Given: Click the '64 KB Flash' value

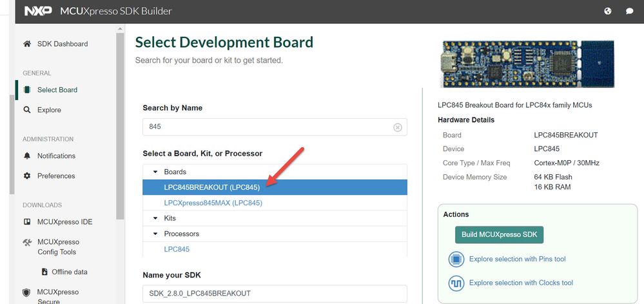Looking at the screenshot, I should tap(553, 177).
